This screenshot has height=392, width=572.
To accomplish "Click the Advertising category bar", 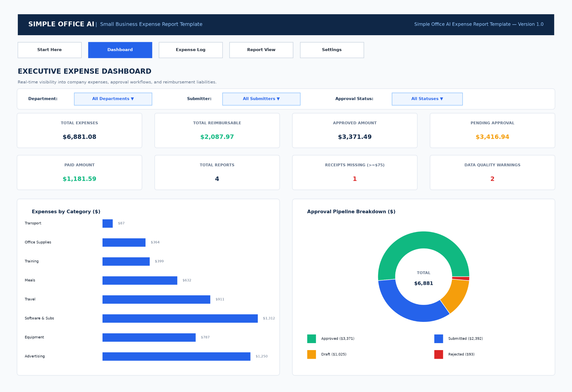I will click(177, 357).
